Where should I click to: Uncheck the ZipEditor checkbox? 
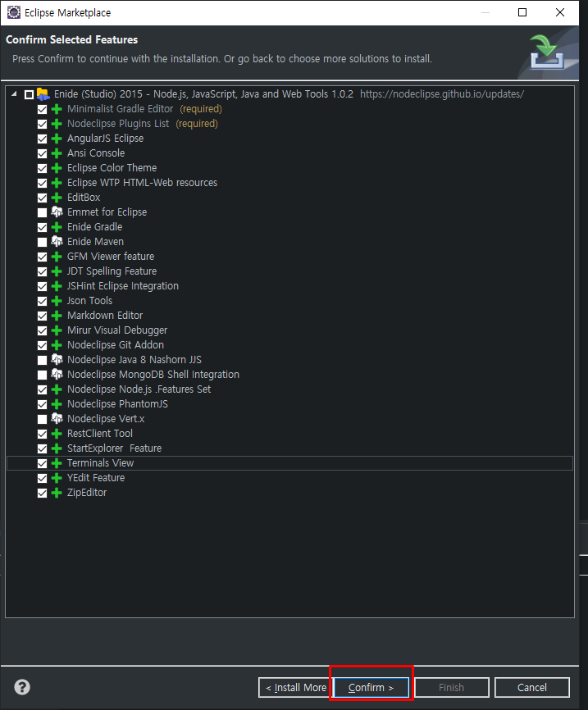[42, 493]
